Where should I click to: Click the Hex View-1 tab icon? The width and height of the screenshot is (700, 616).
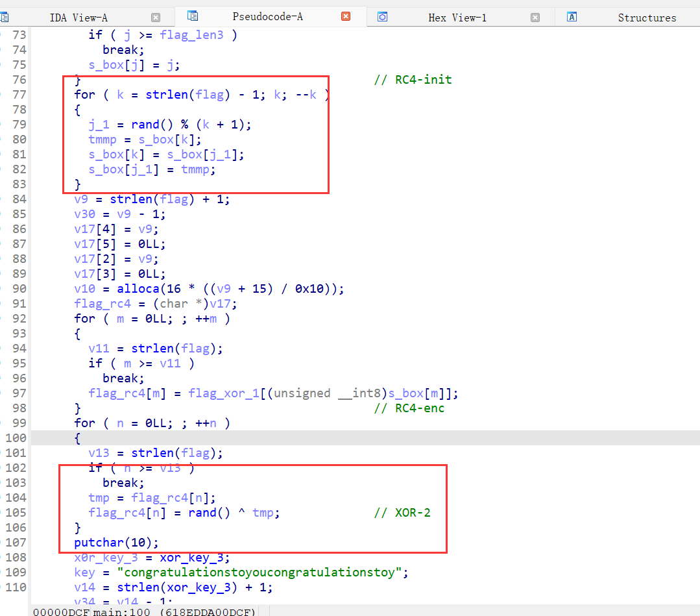pyautogui.click(x=383, y=17)
